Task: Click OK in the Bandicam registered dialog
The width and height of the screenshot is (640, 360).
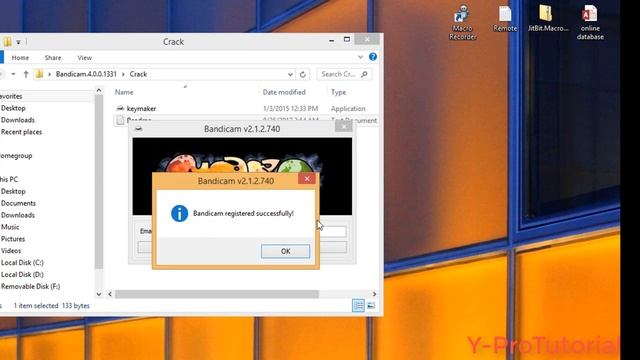Action: click(x=285, y=251)
